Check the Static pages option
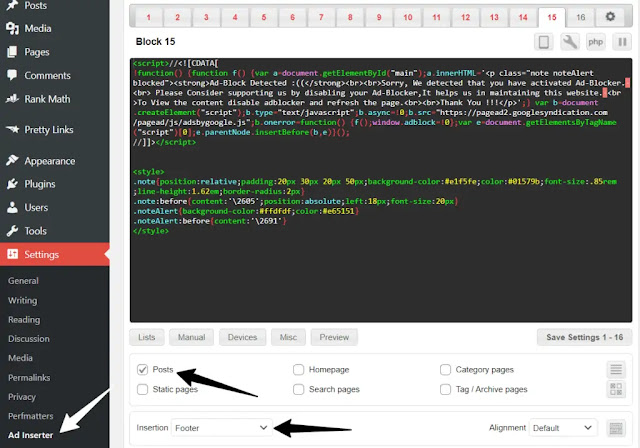This screenshot has height=448, width=640. click(x=142, y=389)
